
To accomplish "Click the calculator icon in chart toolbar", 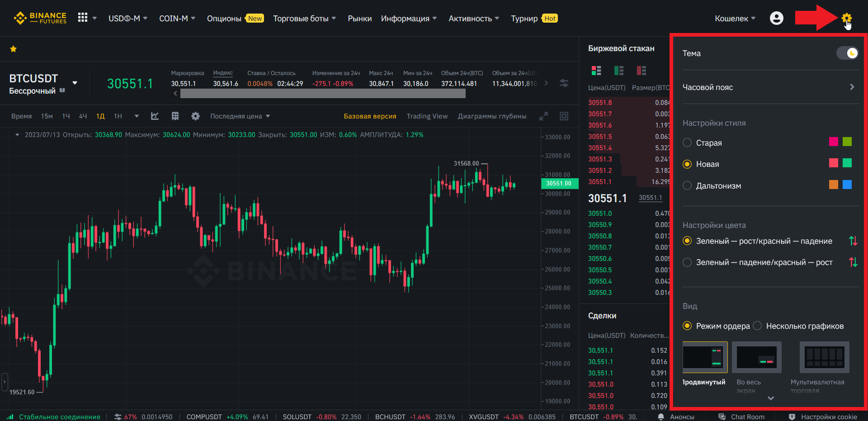I will point(175,116).
